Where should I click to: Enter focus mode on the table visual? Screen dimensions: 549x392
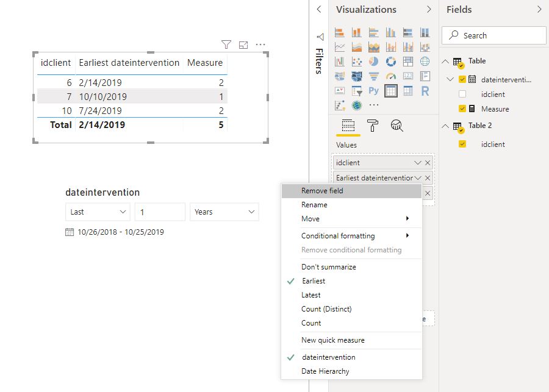click(x=243, y=45)
